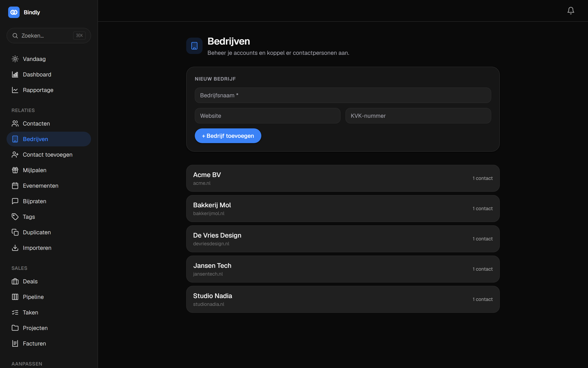
Task: Click the Rapportage line chart icon
Action: (x=15, y=90)
